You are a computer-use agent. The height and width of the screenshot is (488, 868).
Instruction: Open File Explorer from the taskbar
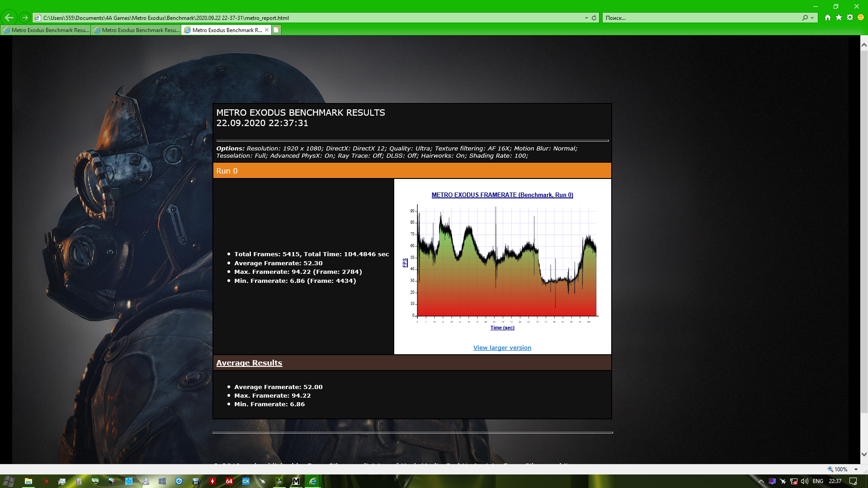[28, 481]
